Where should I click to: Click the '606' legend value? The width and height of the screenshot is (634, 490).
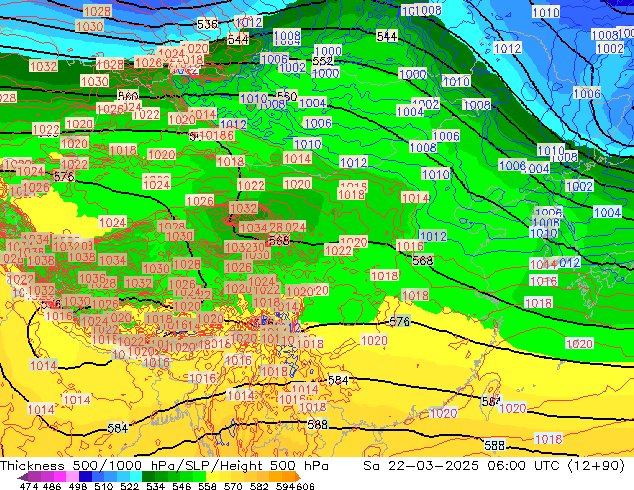(x=304, y=486)
